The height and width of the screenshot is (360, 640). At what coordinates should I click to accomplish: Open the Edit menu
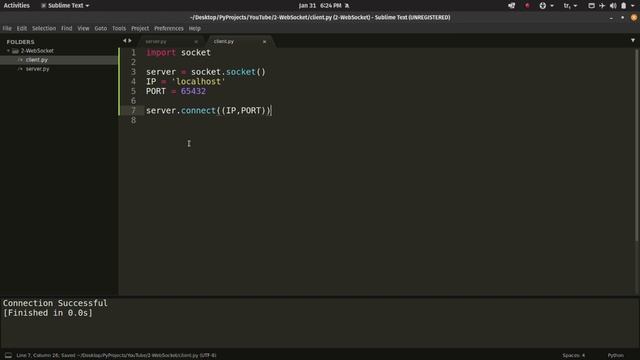click(x=22, y=29)
